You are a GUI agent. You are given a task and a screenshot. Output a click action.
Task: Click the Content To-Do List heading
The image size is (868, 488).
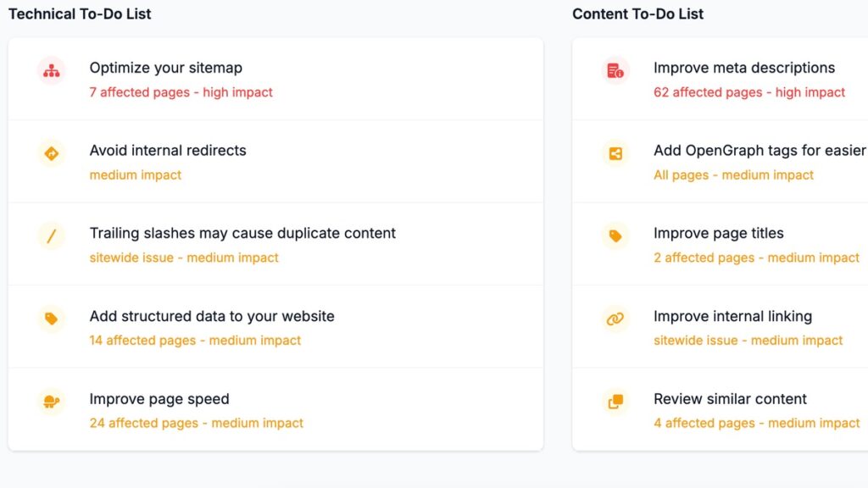click(638, 14)
